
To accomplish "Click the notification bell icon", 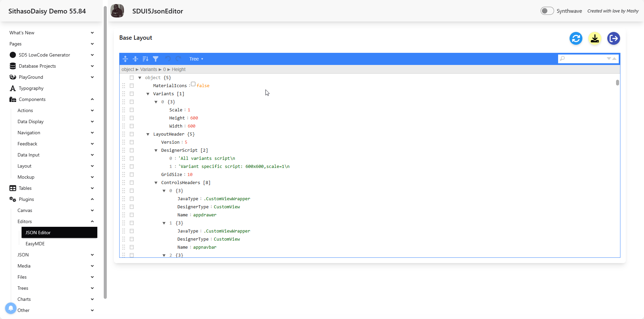I will click(11, 308).
